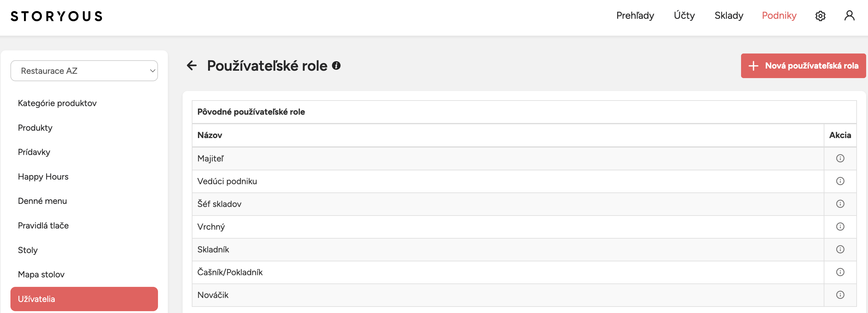Show info for the Skladník role
This screenshot has width=868, height=313.
click(840, 249)
